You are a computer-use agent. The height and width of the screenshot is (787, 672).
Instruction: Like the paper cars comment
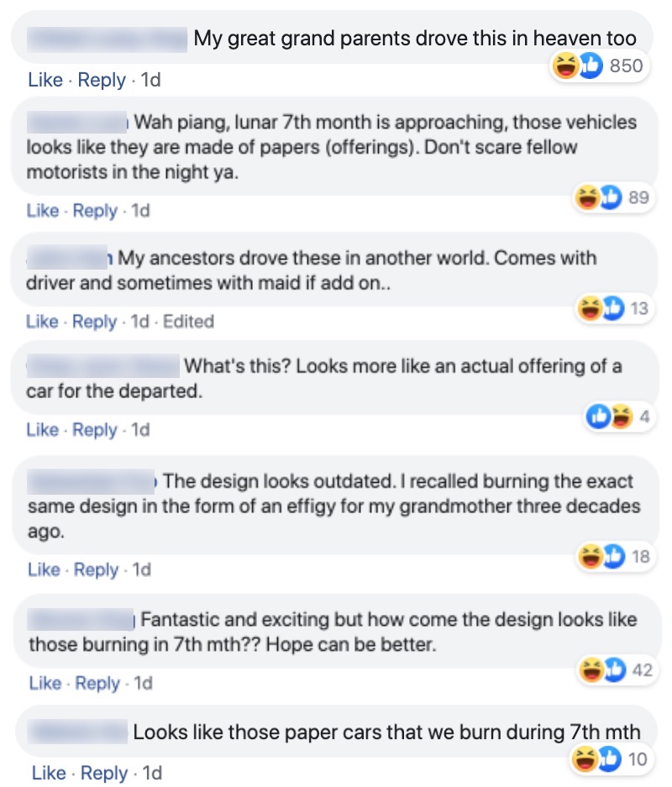pyautogui.click(x=49, y=773)
